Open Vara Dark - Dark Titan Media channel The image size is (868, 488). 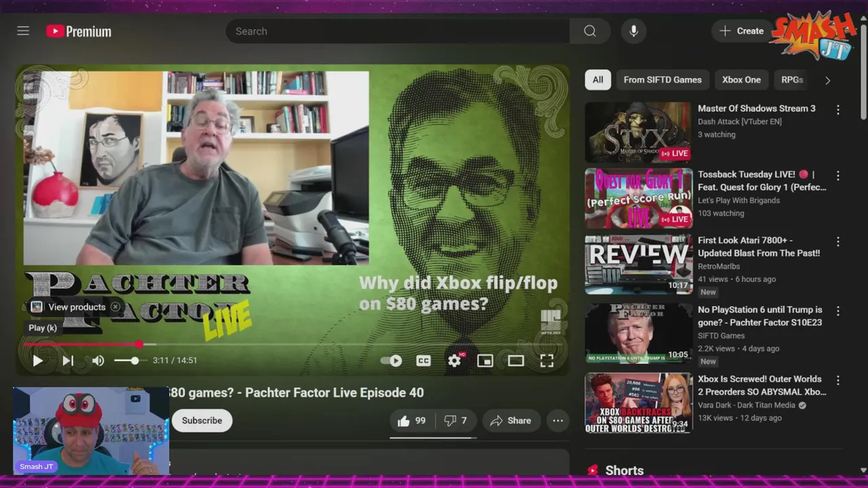coord(747,405)
